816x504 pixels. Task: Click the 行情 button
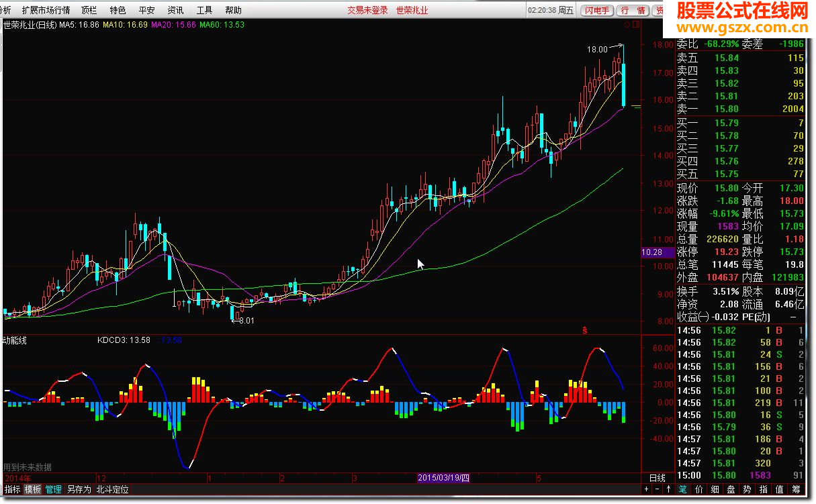633,10
